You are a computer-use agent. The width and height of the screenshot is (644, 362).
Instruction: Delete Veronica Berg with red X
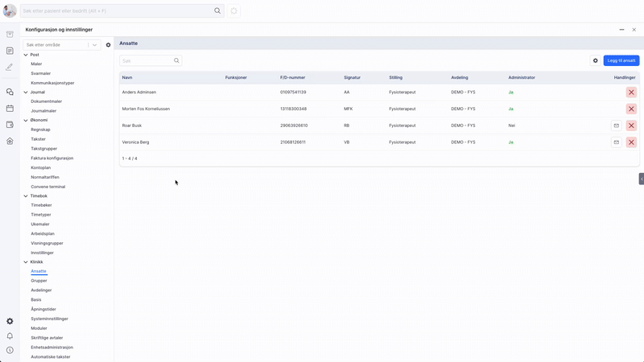[x=631, y=142]
